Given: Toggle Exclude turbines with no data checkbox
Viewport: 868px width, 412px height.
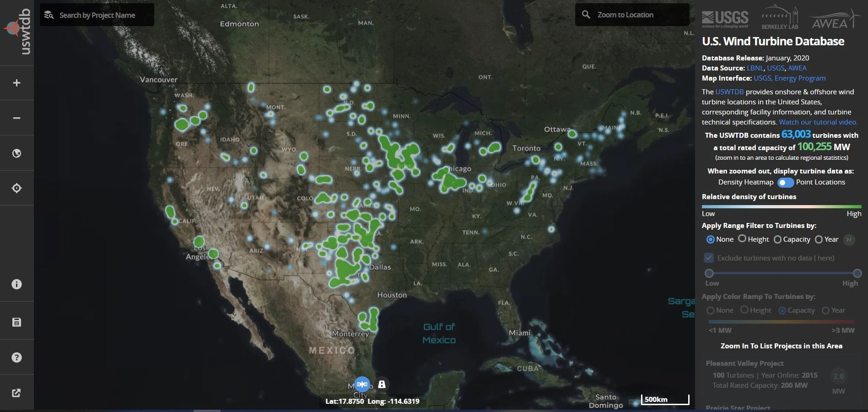Looking at the screenshot, I should tap(709, 258).
